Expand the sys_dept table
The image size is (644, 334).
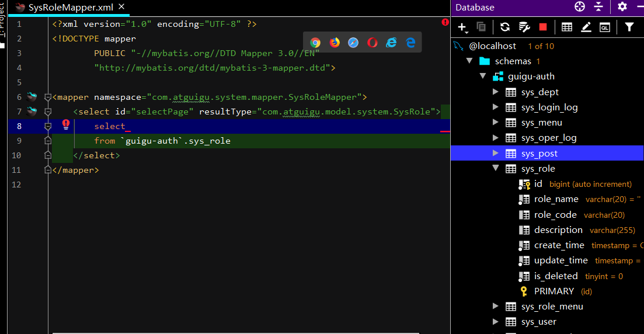click(495, 92)
